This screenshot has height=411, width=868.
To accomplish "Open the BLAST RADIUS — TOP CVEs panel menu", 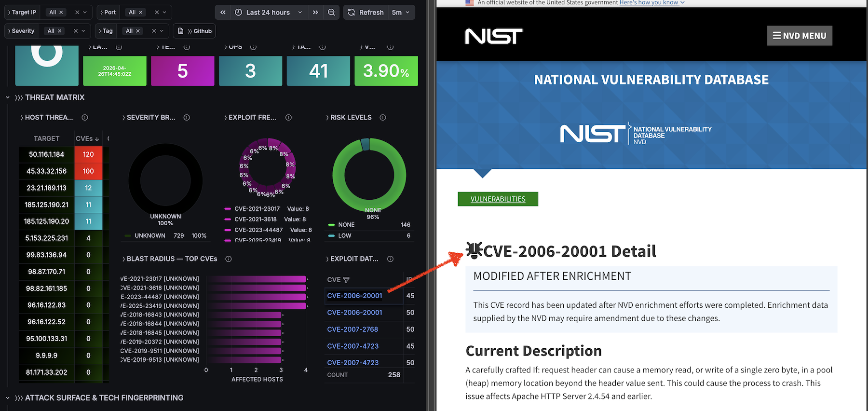I will pyautogui.click(x=170, y=259).
